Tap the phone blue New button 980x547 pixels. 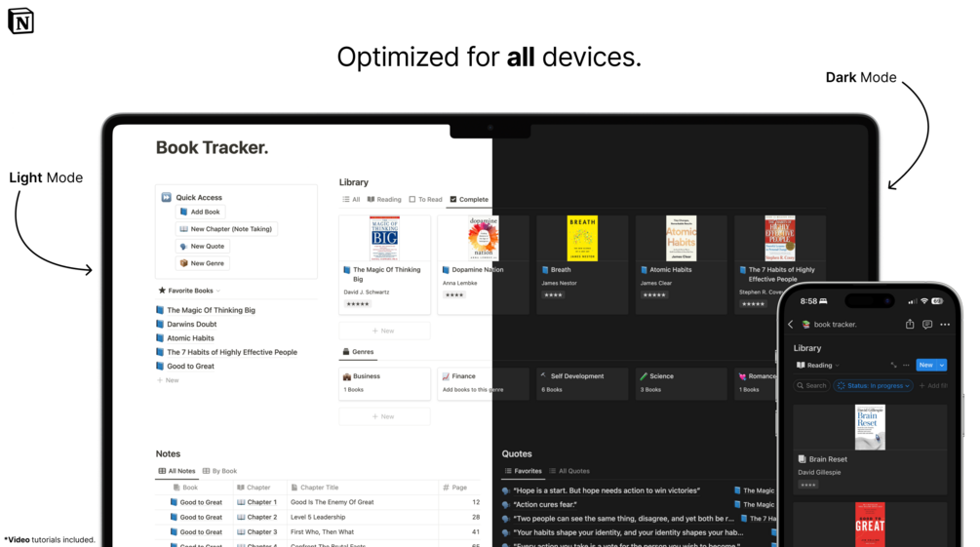point(925,365)
